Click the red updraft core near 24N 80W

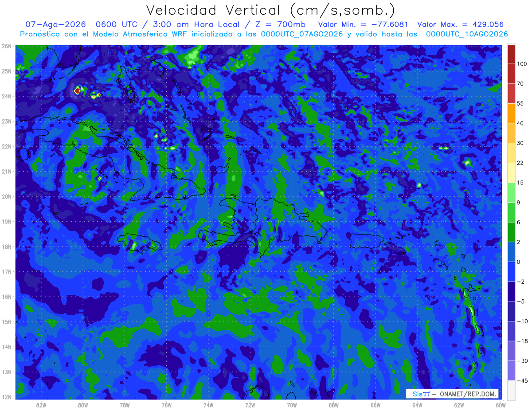pos(77,90)
